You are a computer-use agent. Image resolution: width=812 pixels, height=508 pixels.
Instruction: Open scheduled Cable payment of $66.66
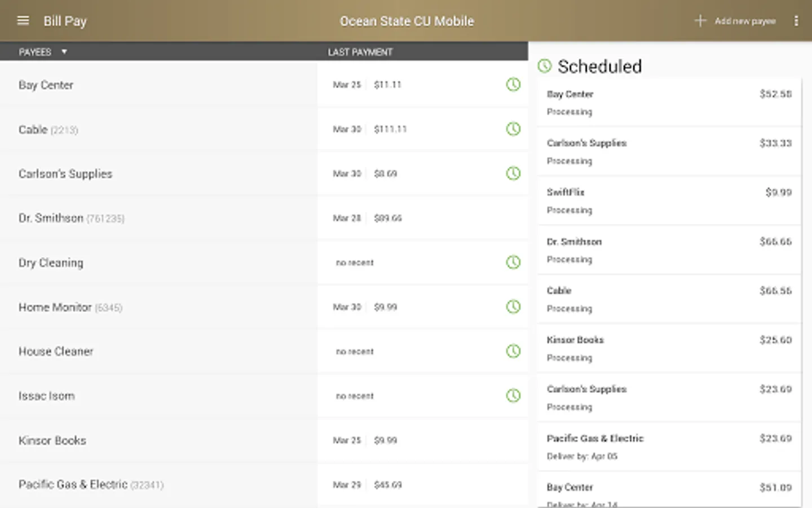coord(669,299)
